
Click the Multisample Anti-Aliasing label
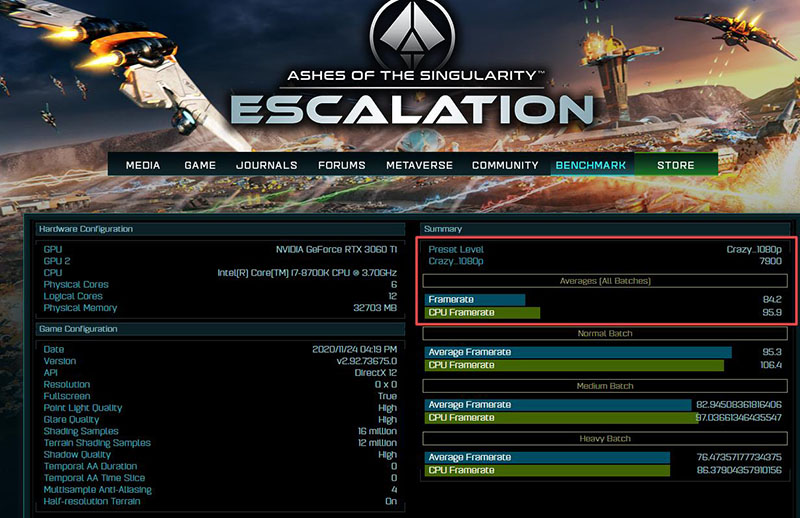coord(97,490)
